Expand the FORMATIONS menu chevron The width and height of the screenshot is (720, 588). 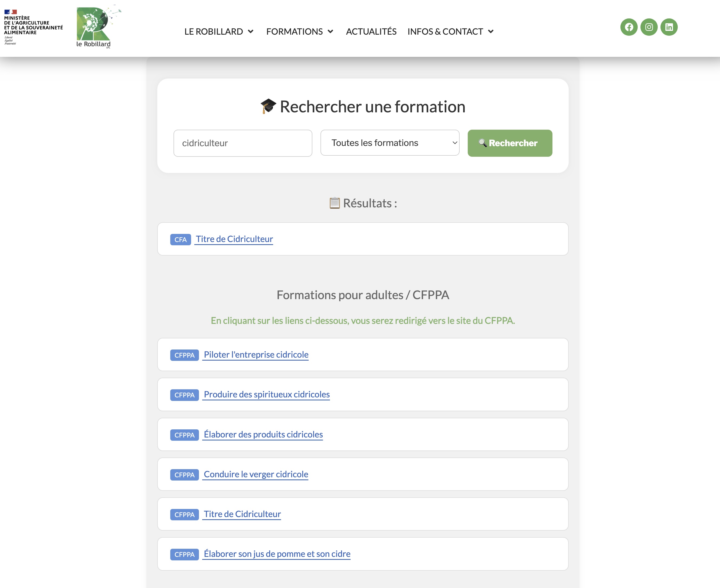pyautogui.click(x=330, y=31)
